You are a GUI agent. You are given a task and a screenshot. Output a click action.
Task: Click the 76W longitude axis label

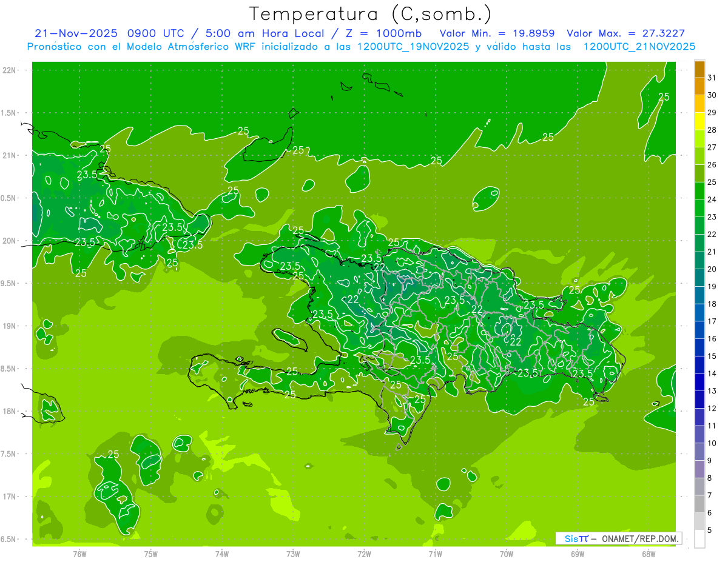79,554
